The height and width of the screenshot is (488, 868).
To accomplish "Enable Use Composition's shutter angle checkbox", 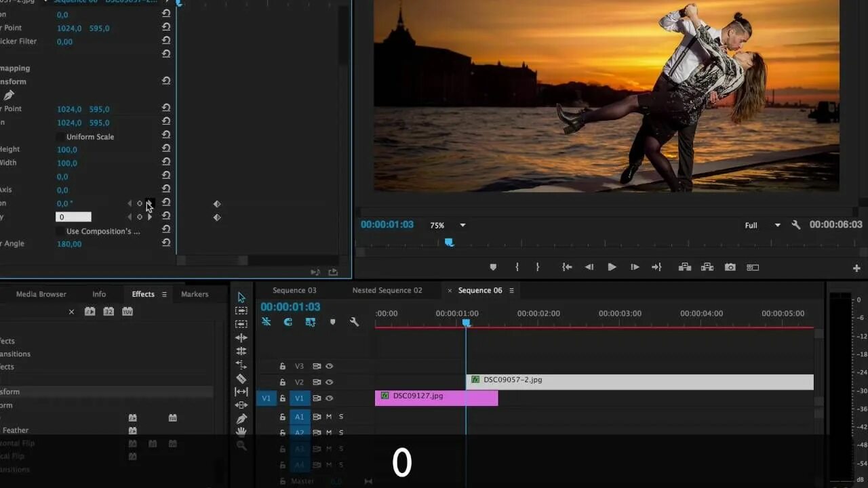I will [x=60, y=231].
